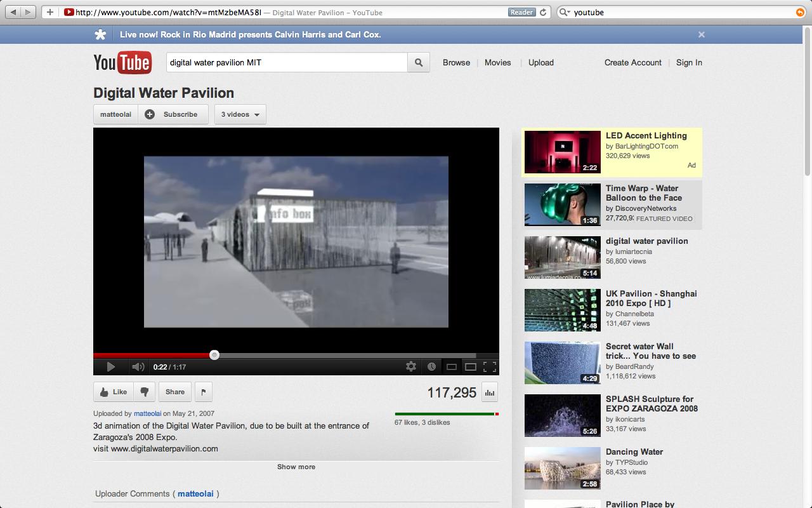Click the YouTube search magnifier button
The width and height of the screenshot is (812, 508).
point(419,62)
